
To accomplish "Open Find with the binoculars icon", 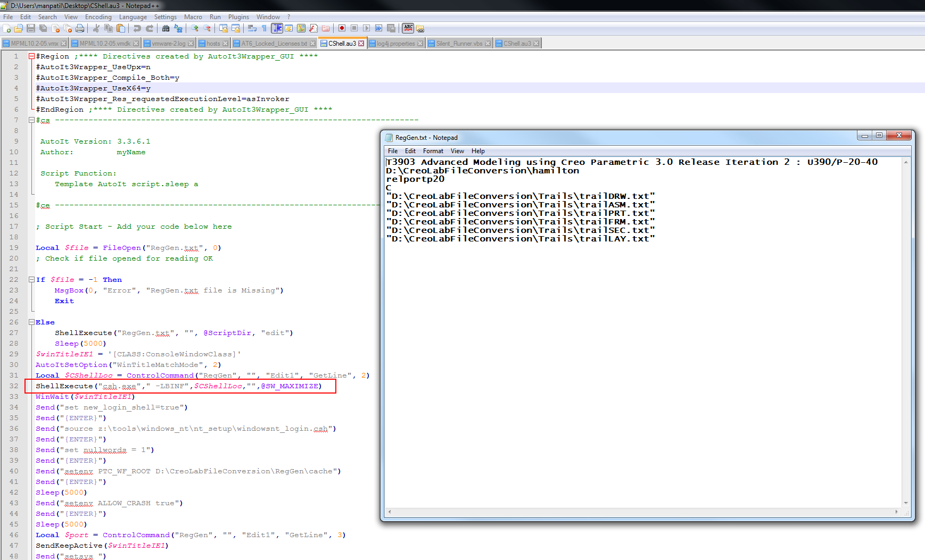I will [166, 28].
